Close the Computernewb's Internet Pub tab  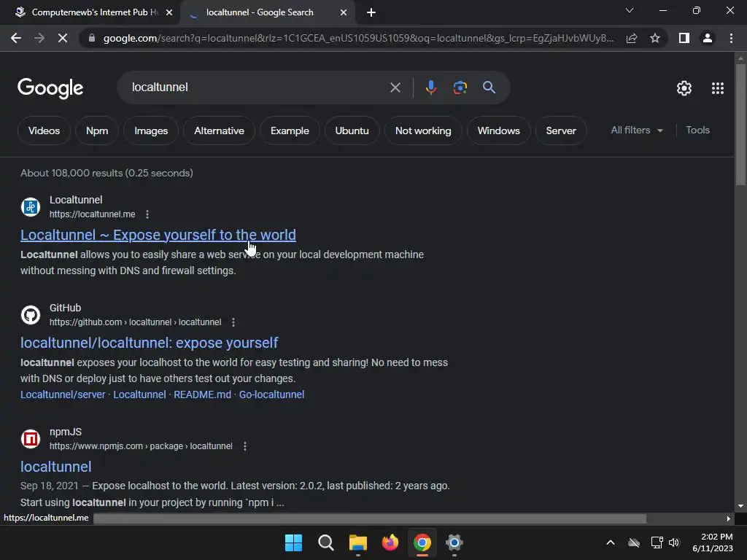coord(169,12)
